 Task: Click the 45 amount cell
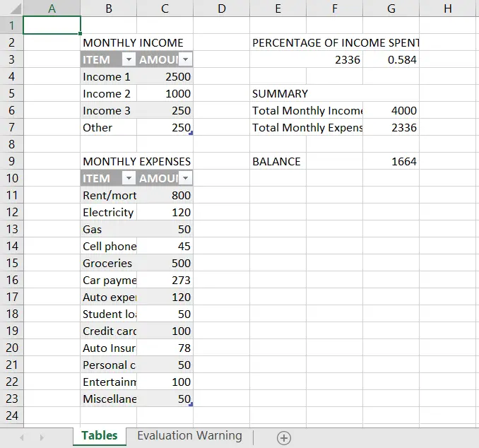coord(165,246)
